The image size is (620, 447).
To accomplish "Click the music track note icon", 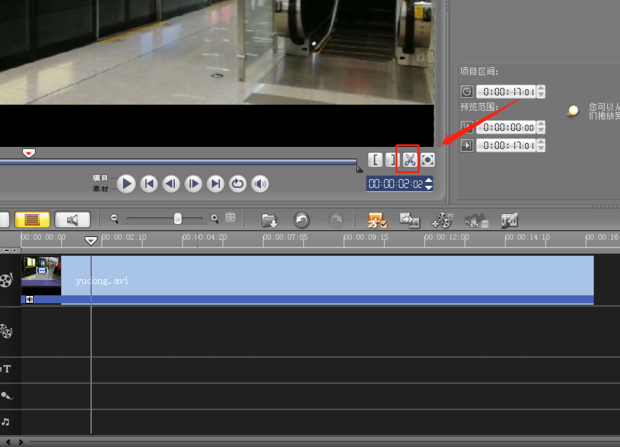I will 6,422.
